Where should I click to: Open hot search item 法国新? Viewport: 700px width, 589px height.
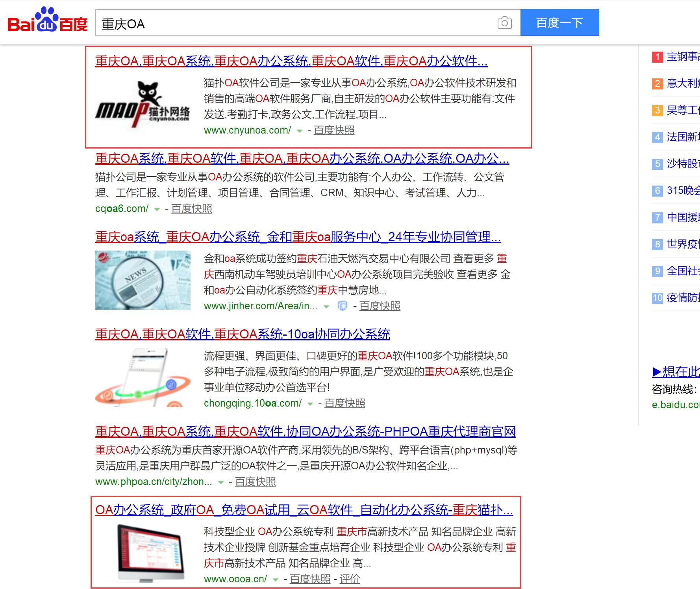[x=683, y=137]
